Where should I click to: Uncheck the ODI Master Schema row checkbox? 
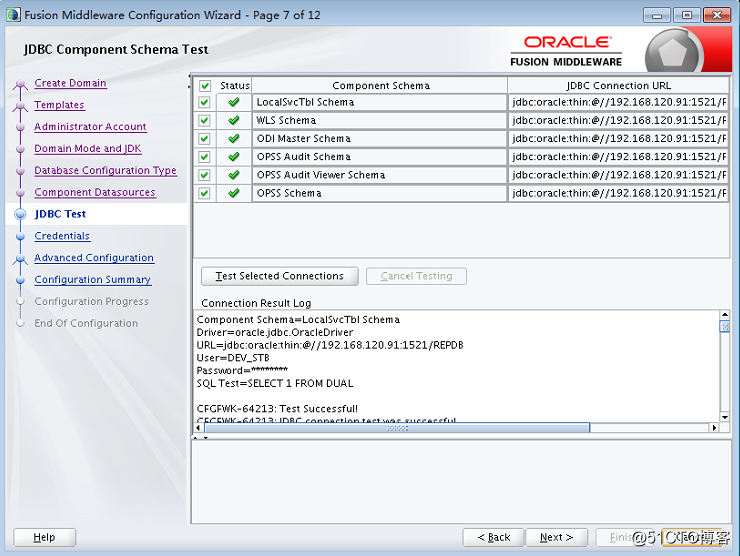[x=204, y=139]
